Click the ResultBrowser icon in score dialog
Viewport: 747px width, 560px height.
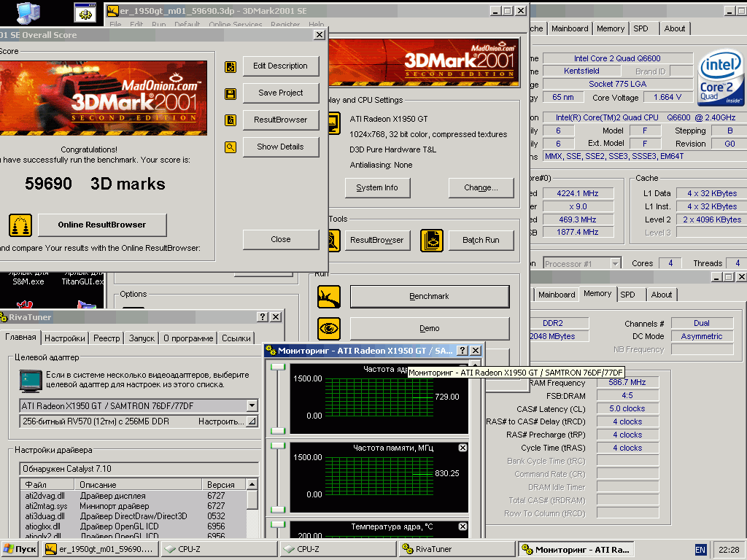coord(231,120)
